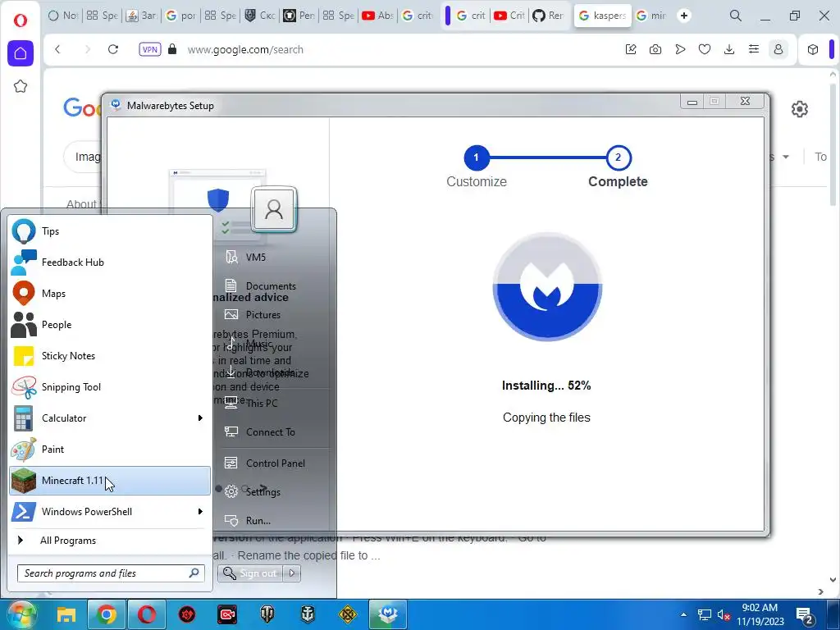Toggle the Opera VPN badge
The height and width of the screenshot is (630, 840).
tap(150, 49)
